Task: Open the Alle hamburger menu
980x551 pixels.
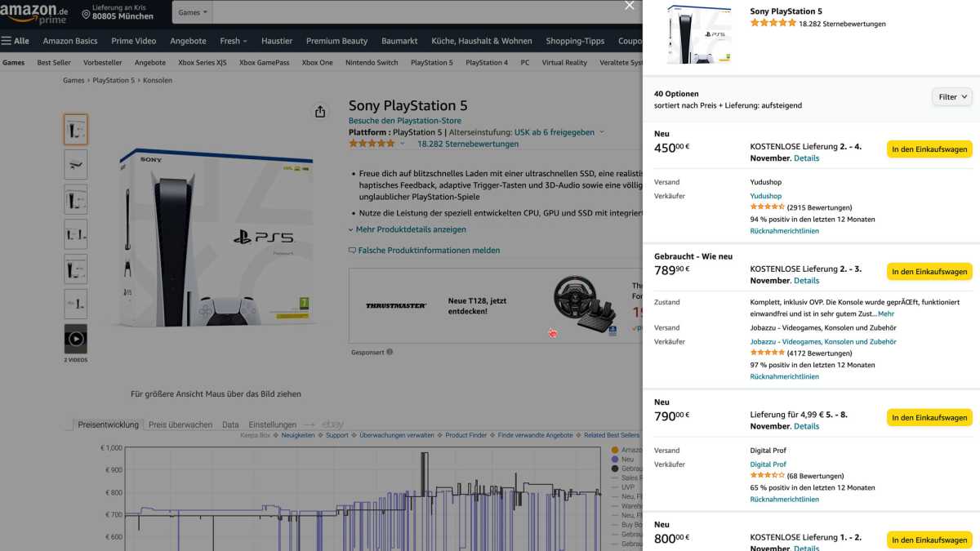Action: (x=16, y=41)
